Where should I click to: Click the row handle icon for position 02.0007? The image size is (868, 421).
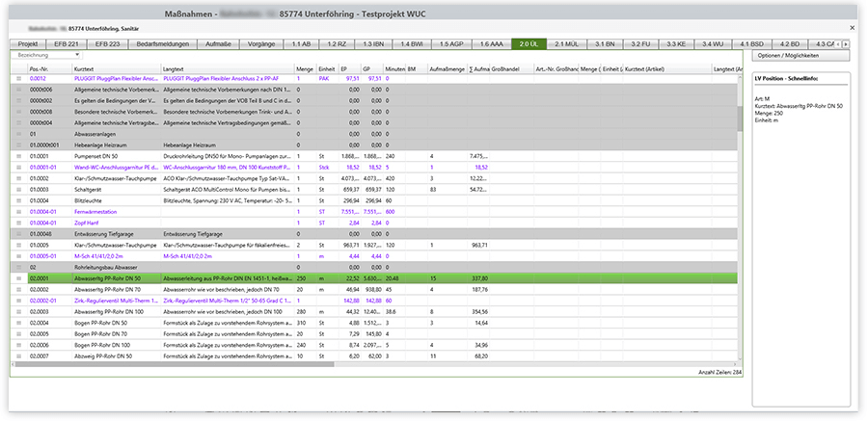19,355
